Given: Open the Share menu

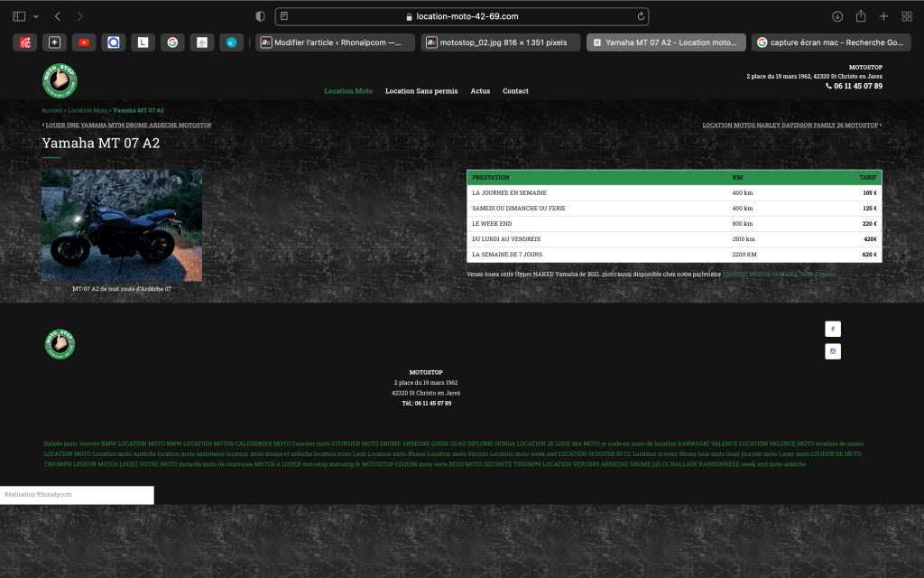Looking at the screenshot, I should [x=860, y=16].
